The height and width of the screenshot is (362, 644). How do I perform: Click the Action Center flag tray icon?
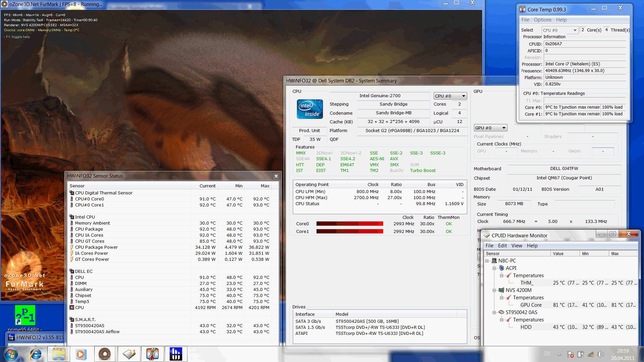point(571,354)
